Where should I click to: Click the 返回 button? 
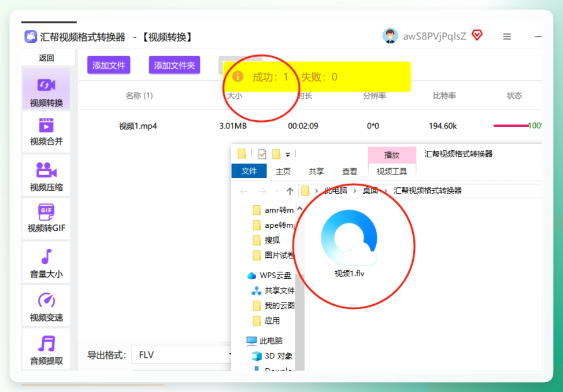[x=47, y=58]
